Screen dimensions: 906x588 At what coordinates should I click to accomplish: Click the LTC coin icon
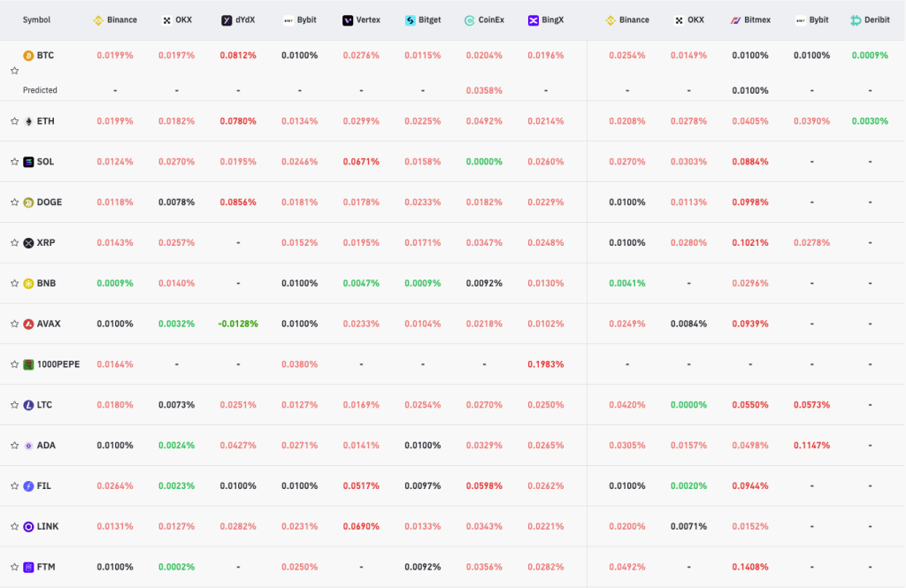pyautogui.click(x=28, y=405)
